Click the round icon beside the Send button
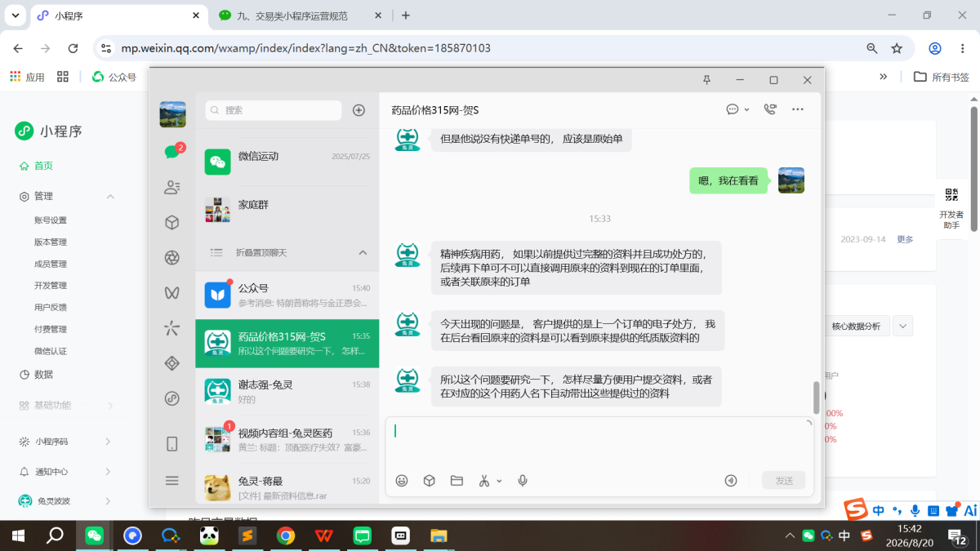Screen dimensions: 980x551 pyautogui.click(x=731, y=481)
